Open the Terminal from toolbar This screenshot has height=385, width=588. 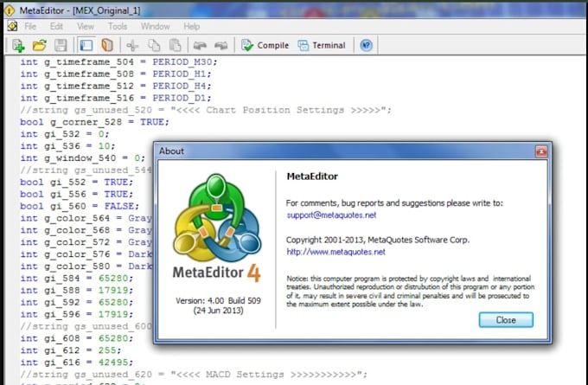tap(322, 45)
